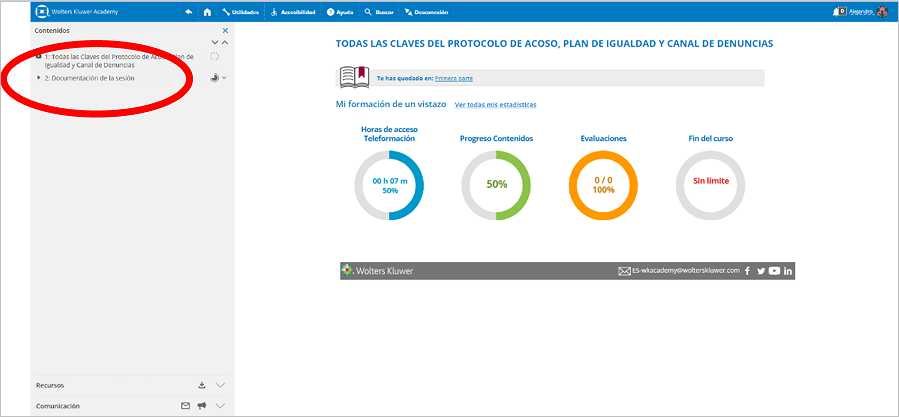This screenshot has width=899, height=417.
Task: Click Wolters Kluwer footer logo
Action: [x=377, y=271]
